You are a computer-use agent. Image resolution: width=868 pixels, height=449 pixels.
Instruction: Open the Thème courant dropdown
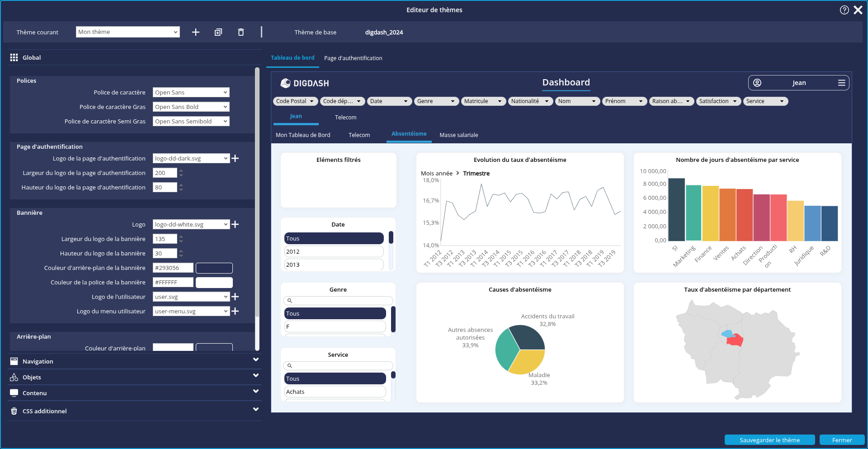(x=127, y=32)
